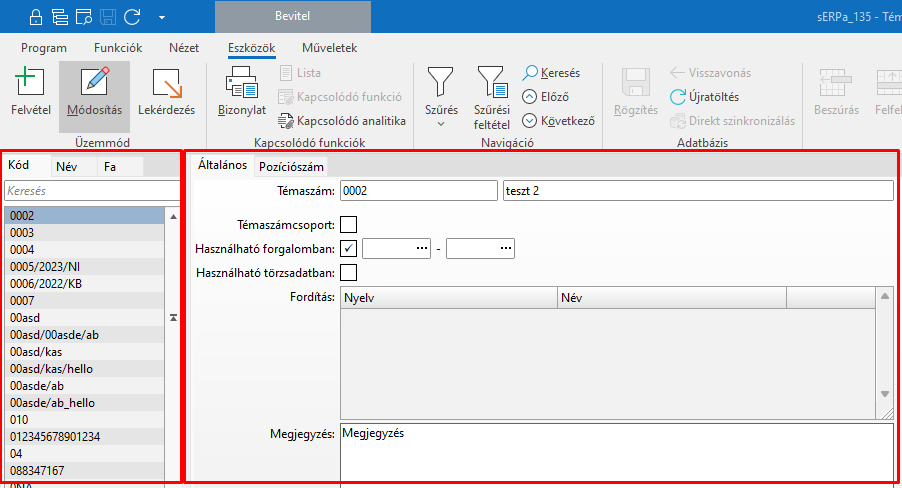Screen dimensions: 902x488
Task: Select list row 0005/2023/NI
Action: (85, 266)
